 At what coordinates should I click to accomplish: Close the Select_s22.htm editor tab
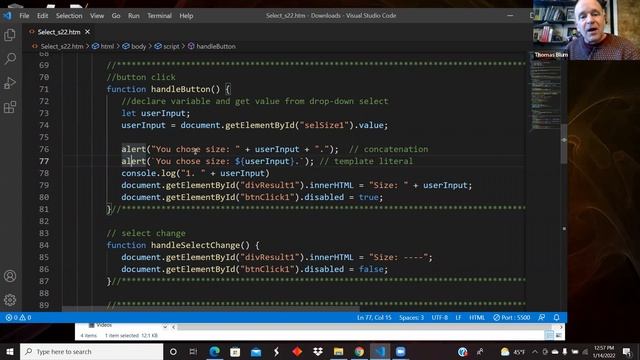pyautogui.click(x=87, y=32)
